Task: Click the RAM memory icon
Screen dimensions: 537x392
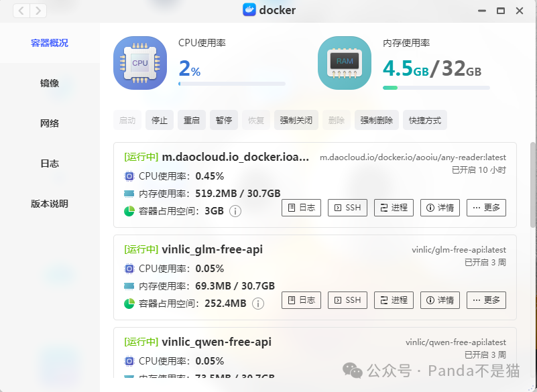Action: point(345,63)
